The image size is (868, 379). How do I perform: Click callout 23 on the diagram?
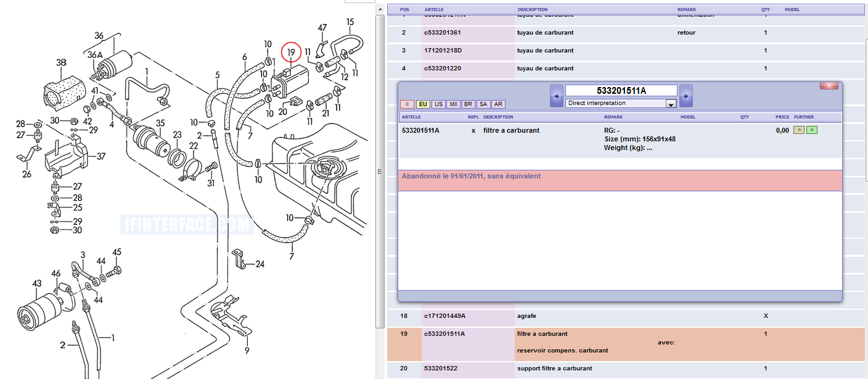tap(177, 135)
